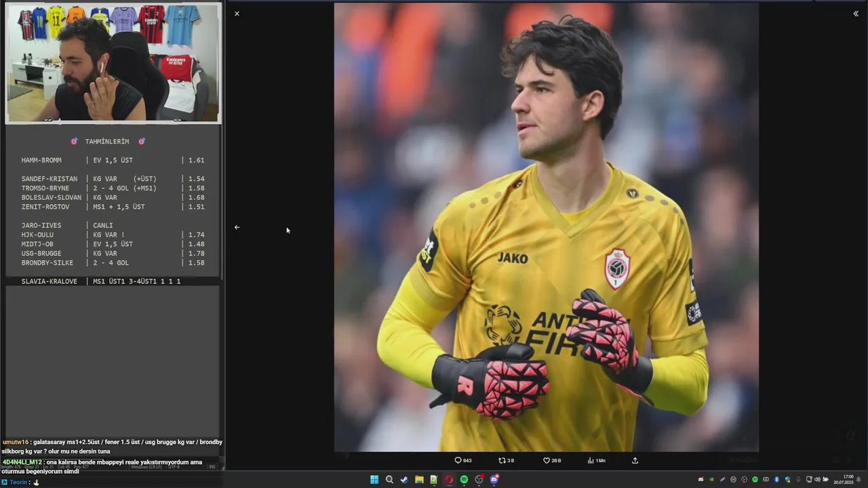Click Bluetooth icon in system tray
The image size is (868, 488).
click(776, 480)
